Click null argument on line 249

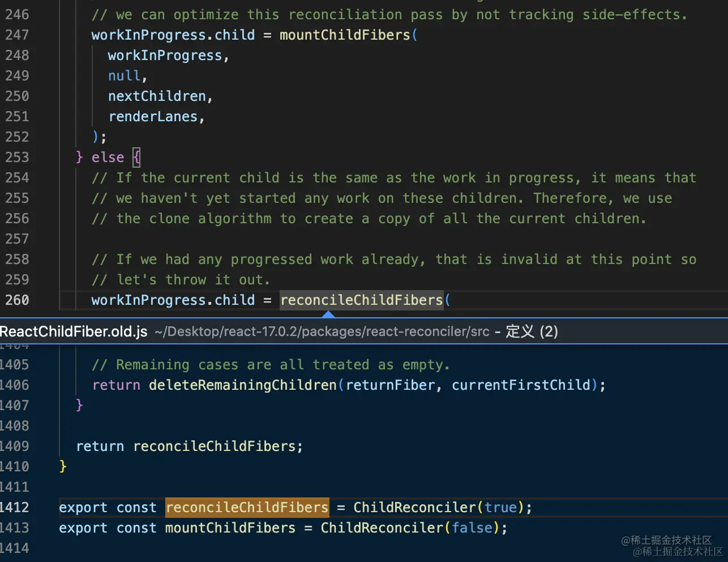tap(125, 76)
